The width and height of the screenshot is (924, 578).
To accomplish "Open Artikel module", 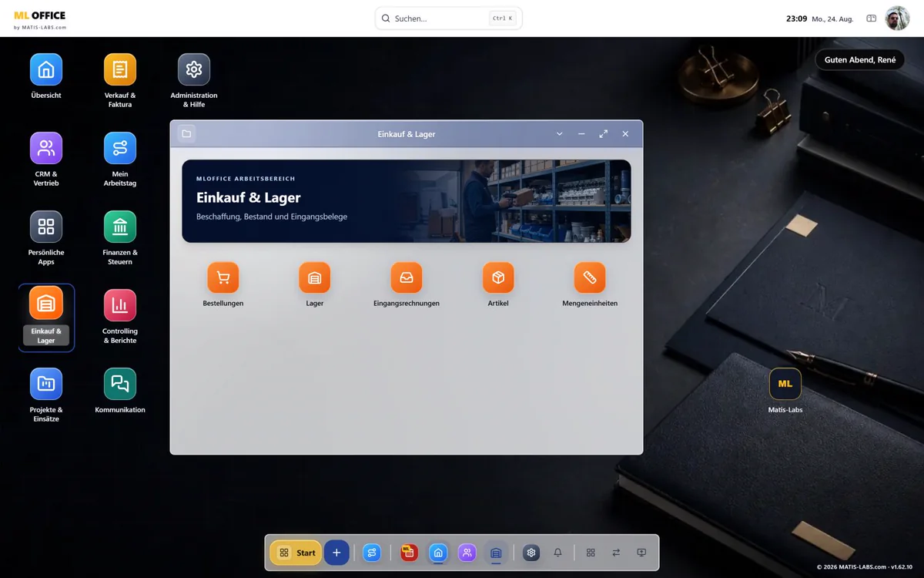I will coord(498,284).
